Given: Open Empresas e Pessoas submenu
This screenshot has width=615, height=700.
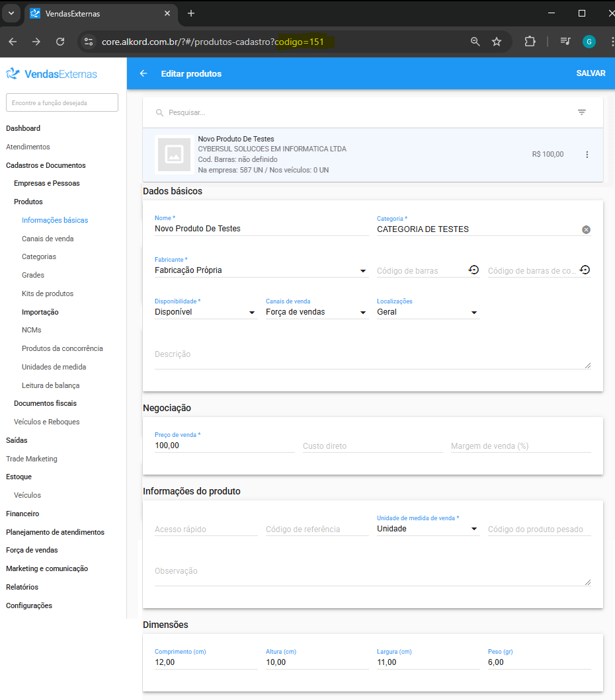Looking at the screenshot, I should pyautogui.click(x=46, y=184).
